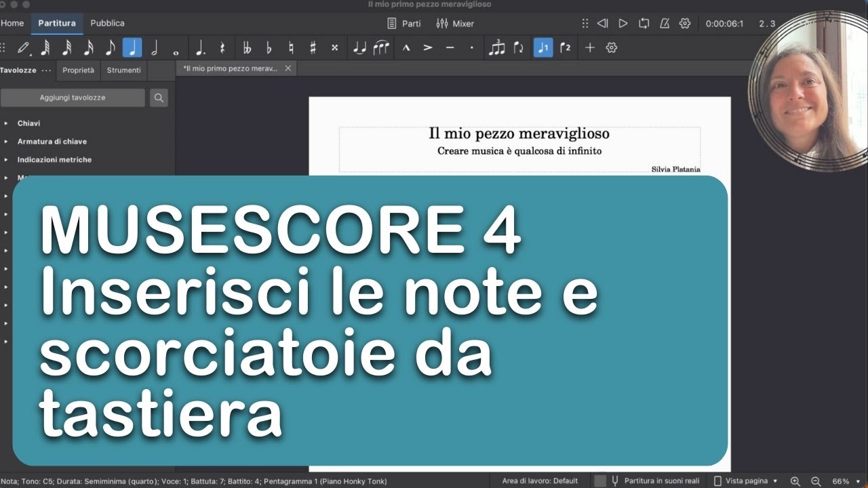Grab the note input toolbar grip handle
Viewport: 868px width, 488px height.
[3, 47]
